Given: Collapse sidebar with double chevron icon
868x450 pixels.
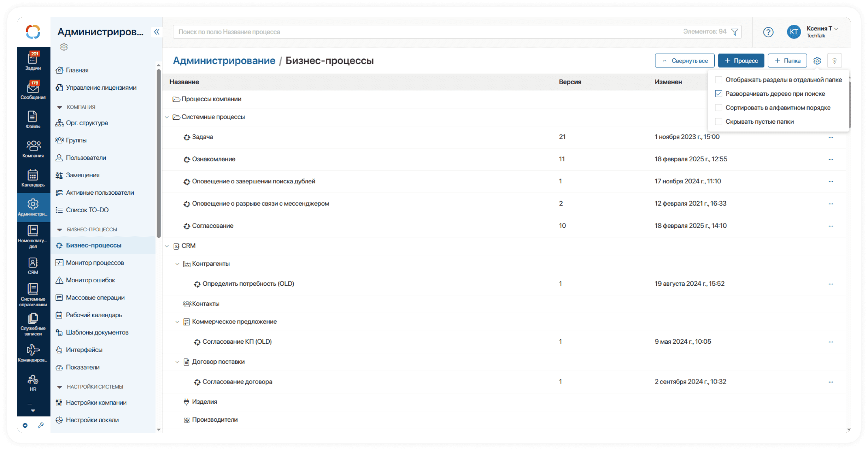Looking at the screenshot, I should [x=157, y=32].
